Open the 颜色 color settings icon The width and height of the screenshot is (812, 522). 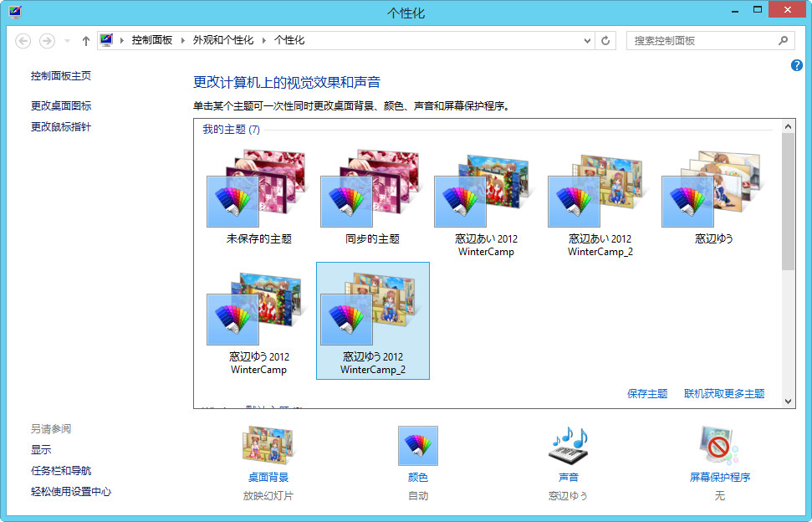pyautogui.click(x=417, y=446)
